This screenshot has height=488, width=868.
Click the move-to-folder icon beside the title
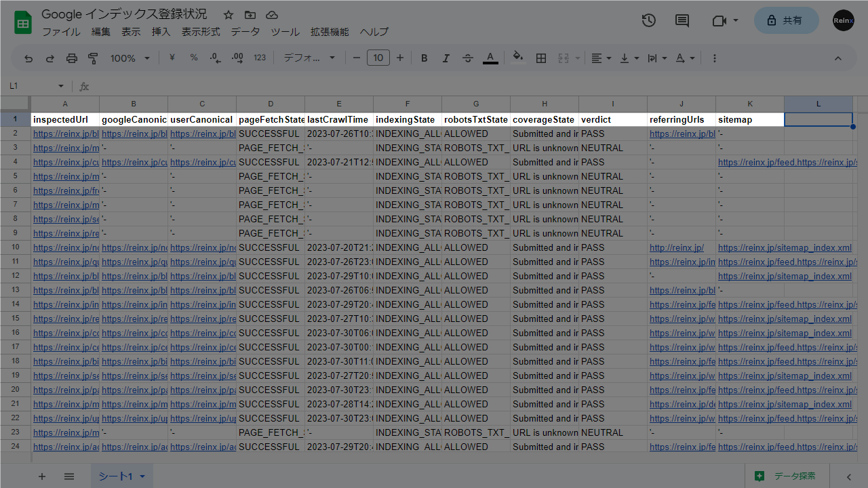coord(250,15)
